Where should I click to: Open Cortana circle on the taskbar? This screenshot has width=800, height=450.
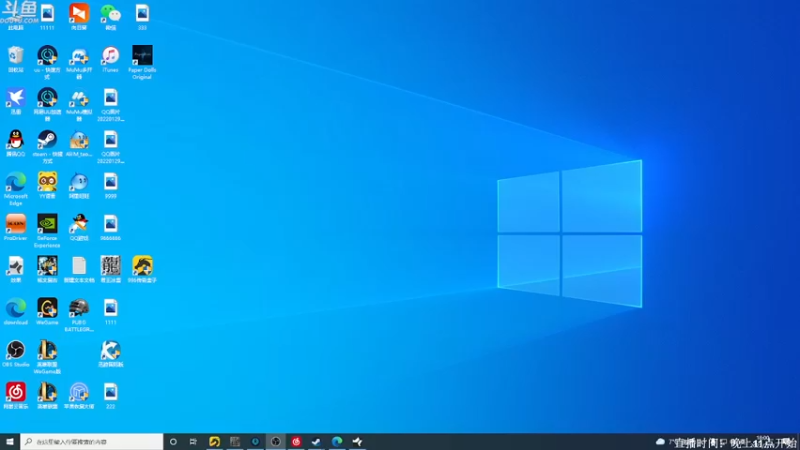click(x=173, y=442)
